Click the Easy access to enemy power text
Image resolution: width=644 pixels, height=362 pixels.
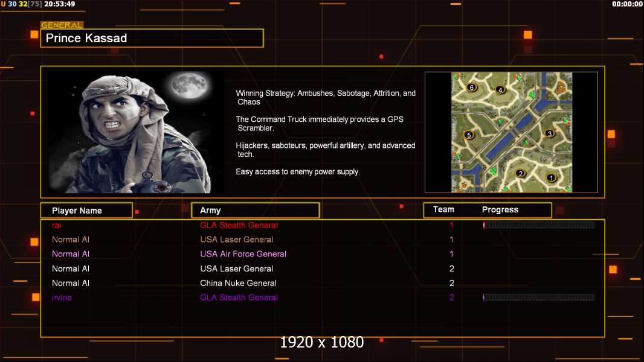(298, 172)
